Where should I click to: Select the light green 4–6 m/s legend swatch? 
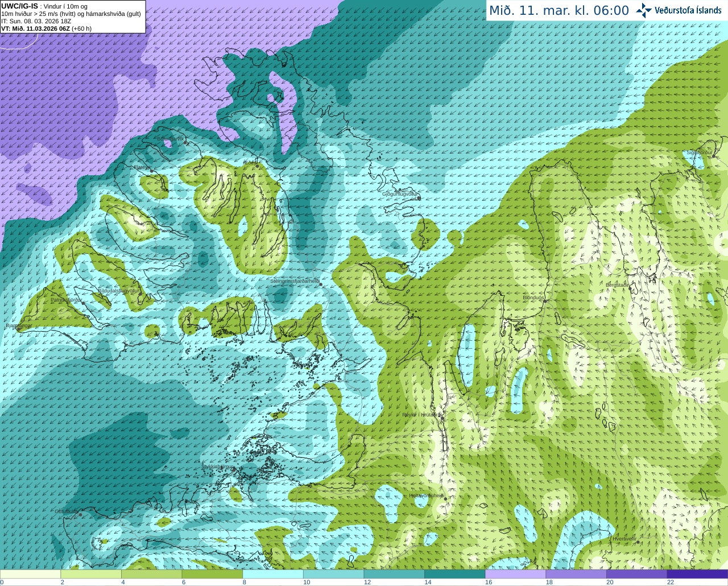pyautogui.click(x=152, y=574)
